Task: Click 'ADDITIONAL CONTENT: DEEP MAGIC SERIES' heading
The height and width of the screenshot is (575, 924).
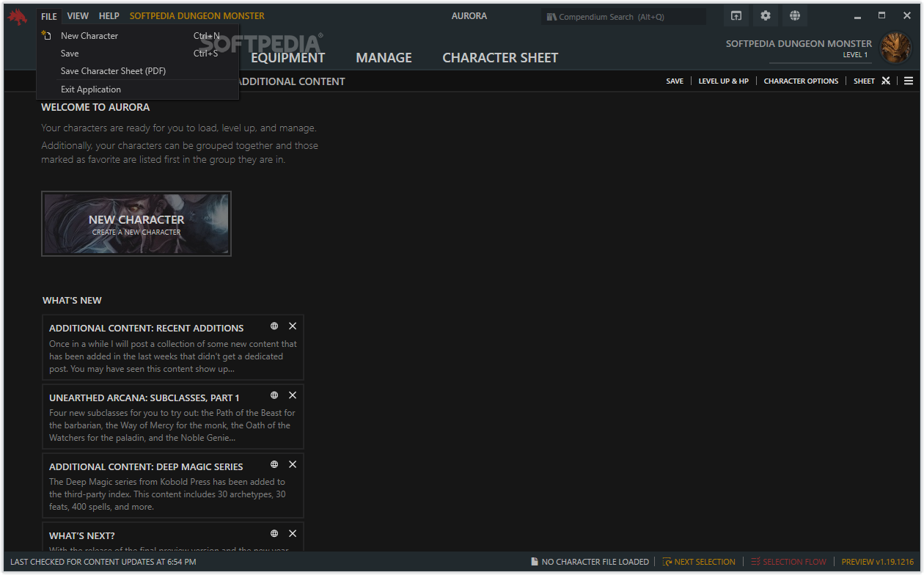Action: [x=146, y=467]
